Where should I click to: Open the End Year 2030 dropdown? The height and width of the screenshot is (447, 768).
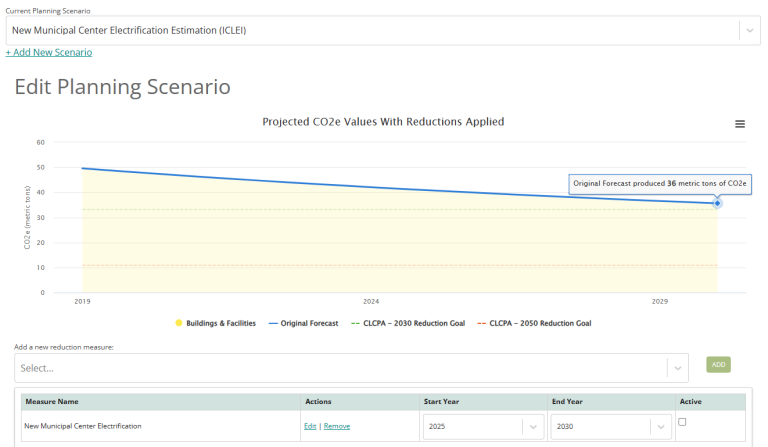661,426
